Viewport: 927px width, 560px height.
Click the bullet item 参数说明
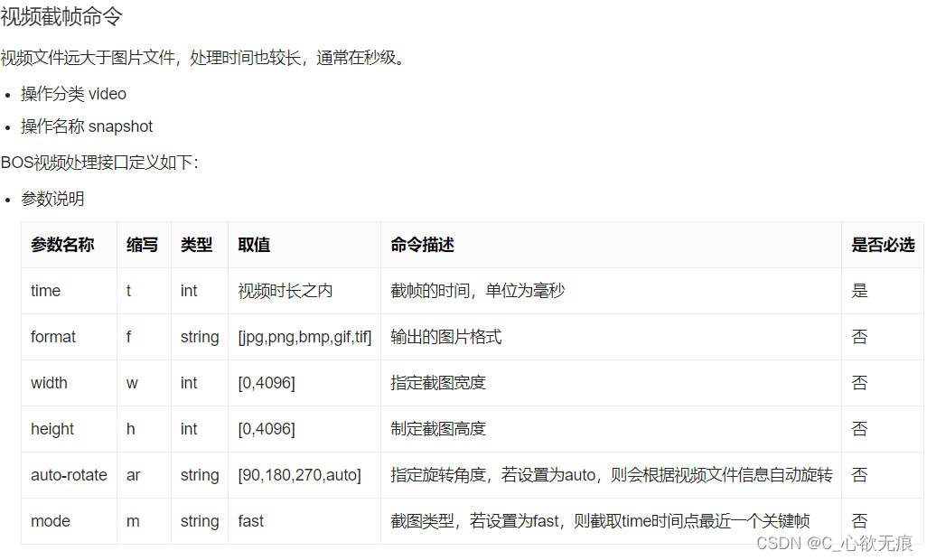[x=52, y=199]
